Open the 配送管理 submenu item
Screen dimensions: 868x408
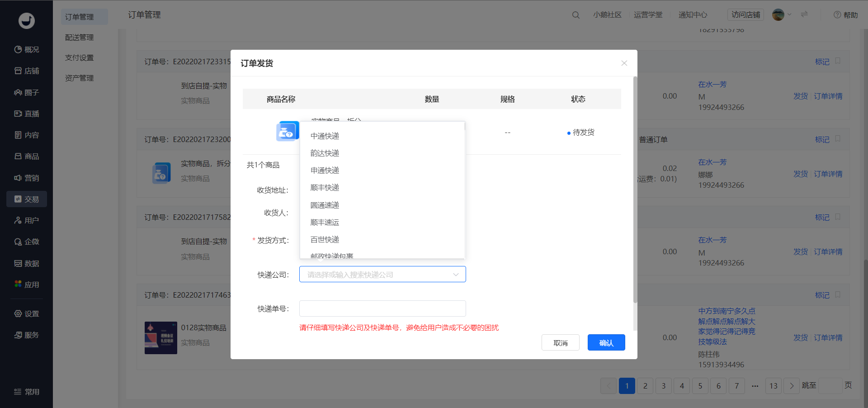[80, 37]
